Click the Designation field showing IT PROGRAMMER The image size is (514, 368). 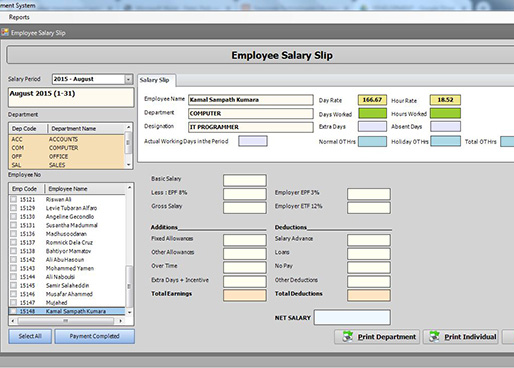(251, 127)
